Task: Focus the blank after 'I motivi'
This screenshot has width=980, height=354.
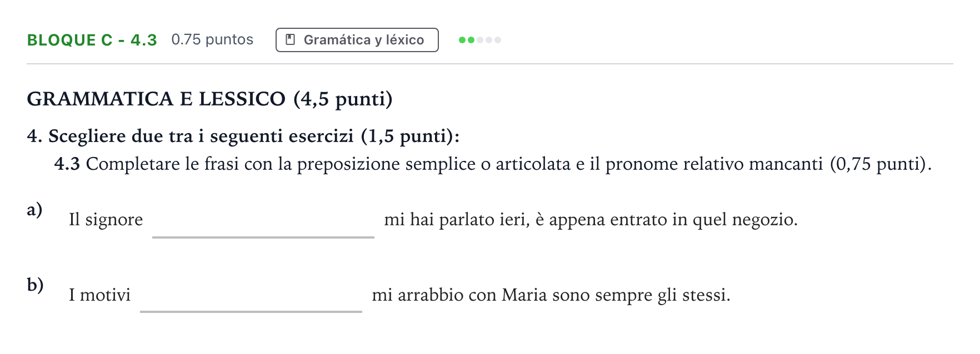Action: pos(251,296)
